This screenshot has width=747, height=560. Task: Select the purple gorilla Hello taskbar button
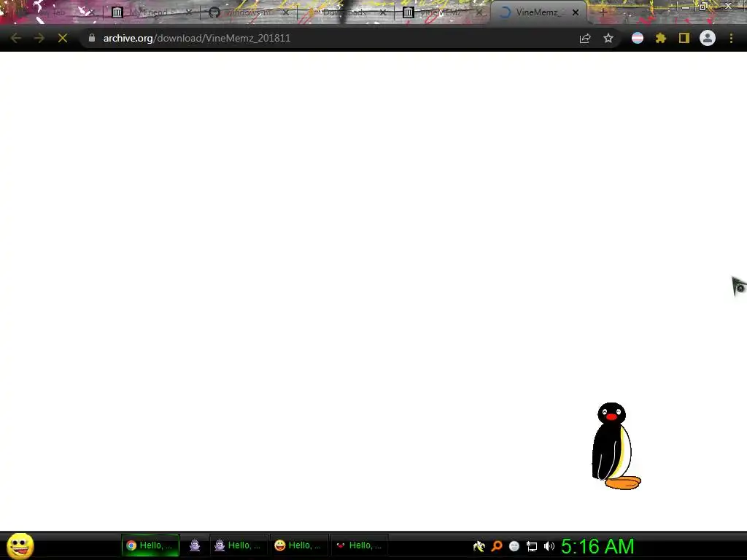pos(239,545)
